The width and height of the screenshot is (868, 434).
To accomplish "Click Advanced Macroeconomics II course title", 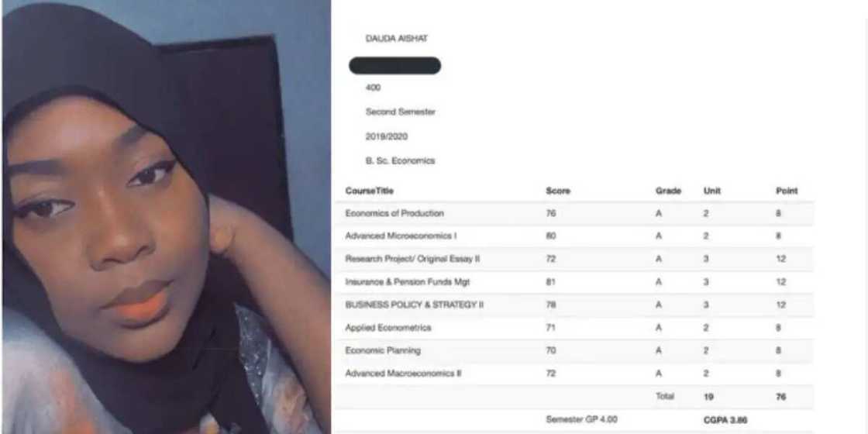I will [403, 374].
